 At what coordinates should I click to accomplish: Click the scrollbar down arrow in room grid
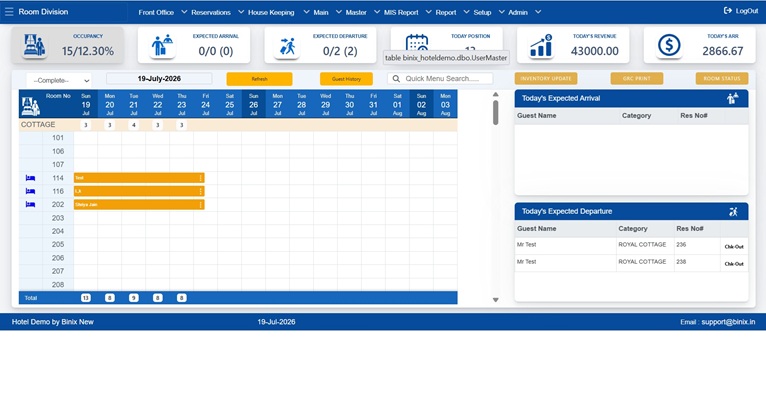[x=495, y=300]
